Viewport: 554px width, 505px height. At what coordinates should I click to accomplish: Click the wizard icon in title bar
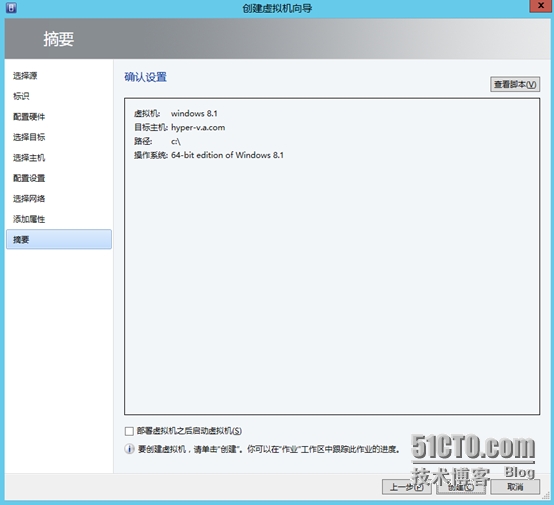pyautogui.click(x=11, y=7)
